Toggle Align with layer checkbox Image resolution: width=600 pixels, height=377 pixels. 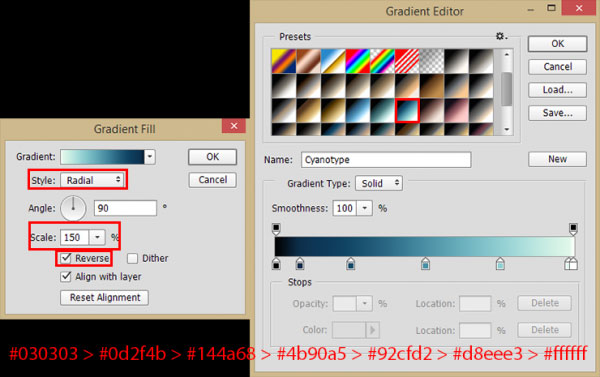[66, 276]
